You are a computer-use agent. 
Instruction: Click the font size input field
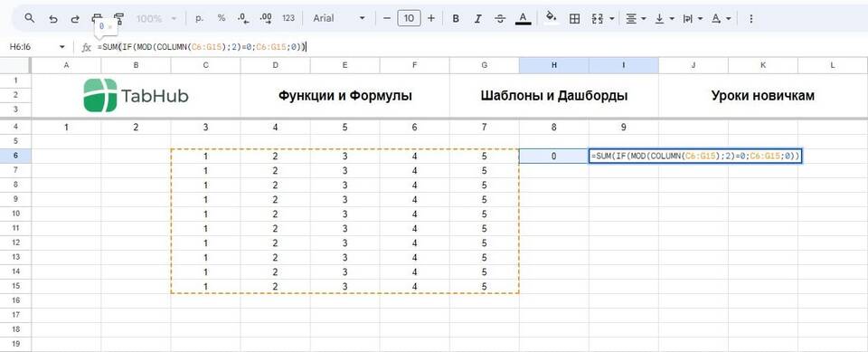(x=409, y=18)
